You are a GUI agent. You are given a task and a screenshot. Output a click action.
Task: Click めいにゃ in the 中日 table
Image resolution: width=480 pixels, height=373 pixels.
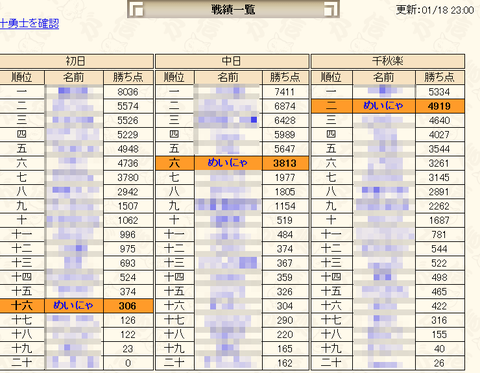tap(228, 163)
